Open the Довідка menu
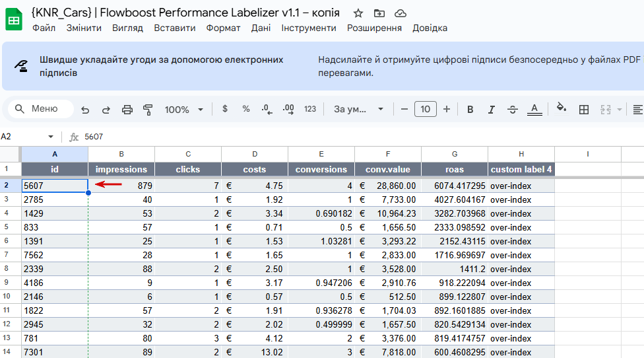The image size is (644, 358). click(430, 28)
